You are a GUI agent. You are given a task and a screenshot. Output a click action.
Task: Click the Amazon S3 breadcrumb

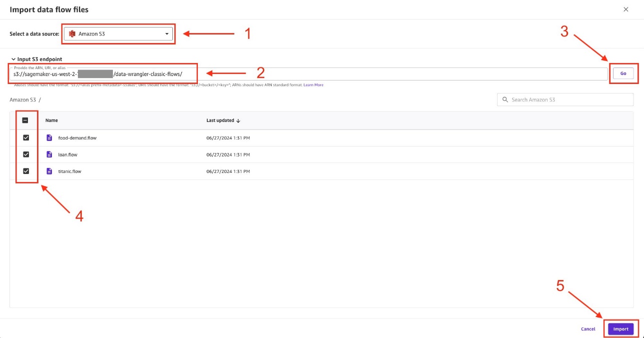point(23,100)
